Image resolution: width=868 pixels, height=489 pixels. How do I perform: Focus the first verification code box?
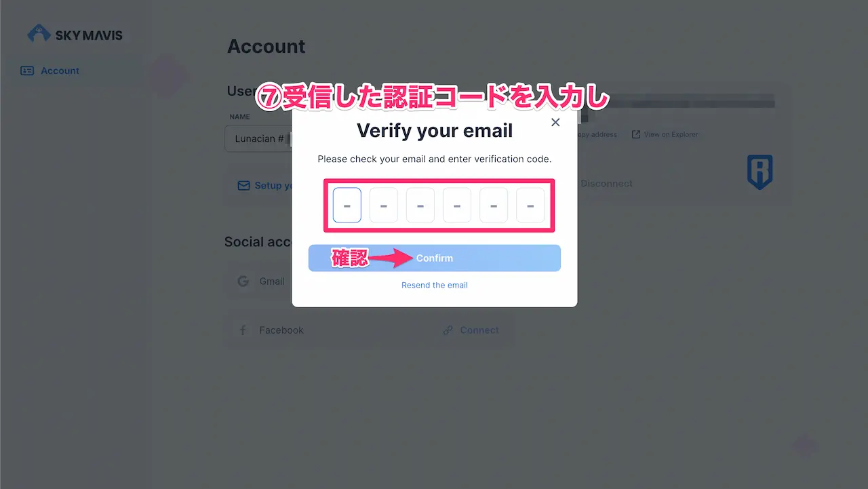point(347,206)
